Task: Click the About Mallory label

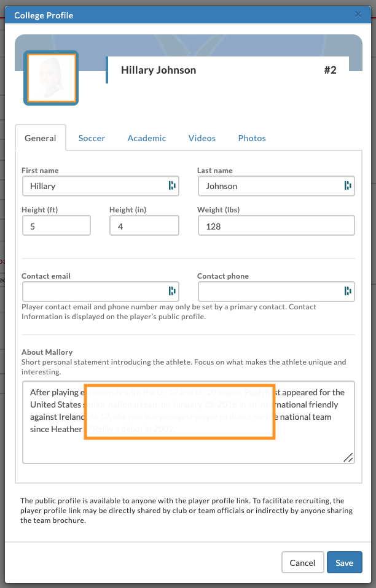Action: click(47, 352)
